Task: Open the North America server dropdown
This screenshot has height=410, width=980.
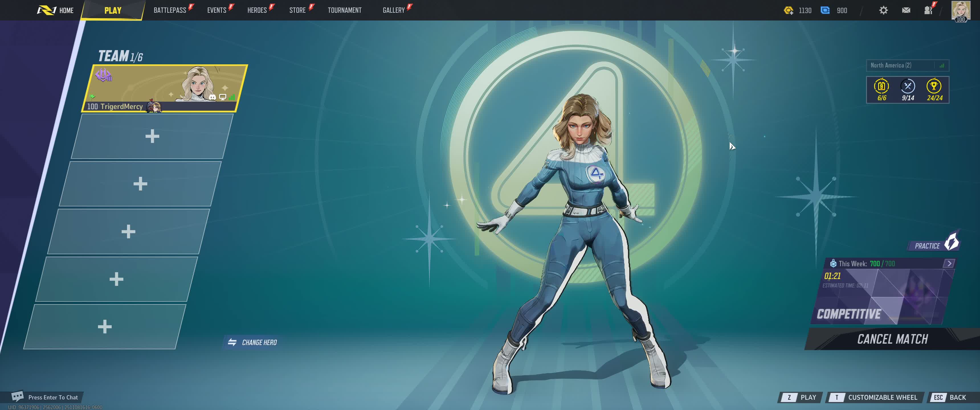Action: pos(907,65)
